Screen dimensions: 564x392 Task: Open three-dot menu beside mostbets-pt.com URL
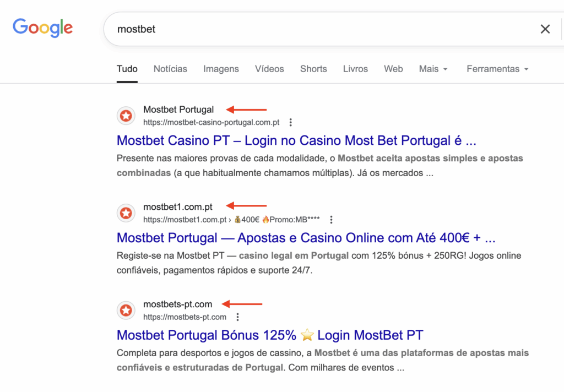tap(237, 317)
